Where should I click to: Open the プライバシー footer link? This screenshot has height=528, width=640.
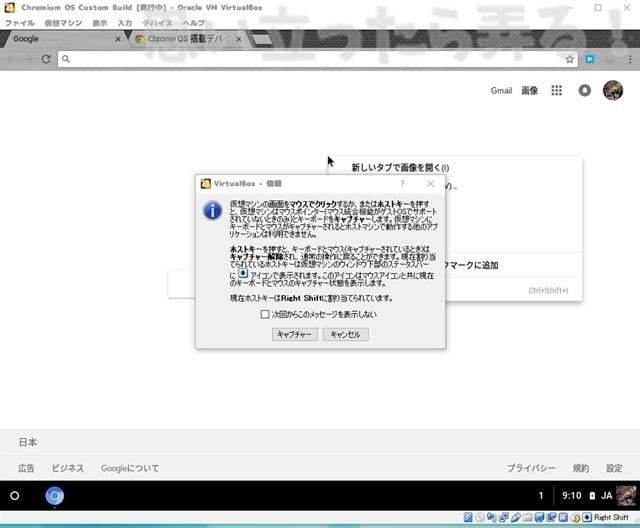[531, 468]
